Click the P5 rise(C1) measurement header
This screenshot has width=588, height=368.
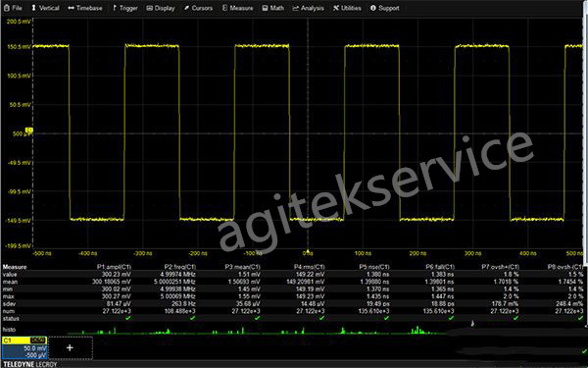[x=374, y=267]
